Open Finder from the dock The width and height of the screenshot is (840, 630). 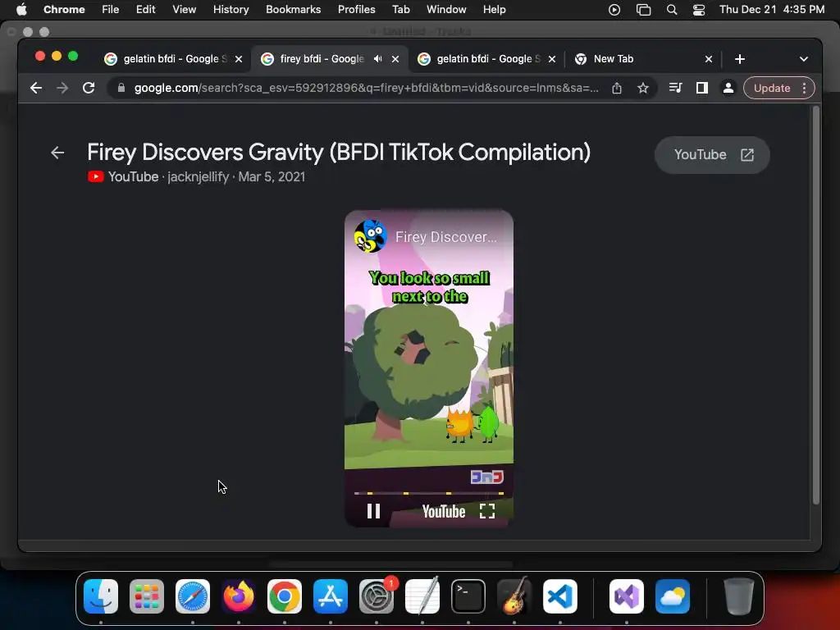pyautogui.click(x=101, y=596)
